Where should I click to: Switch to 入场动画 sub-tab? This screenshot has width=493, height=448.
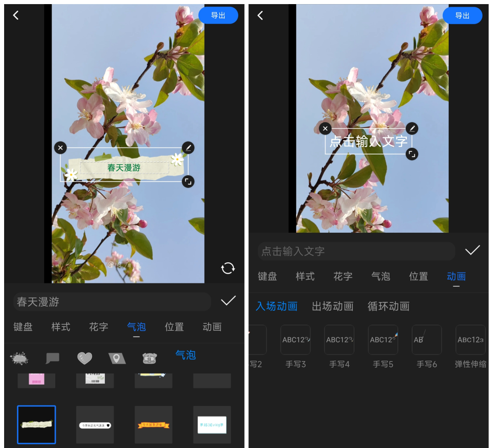[277, 306]
